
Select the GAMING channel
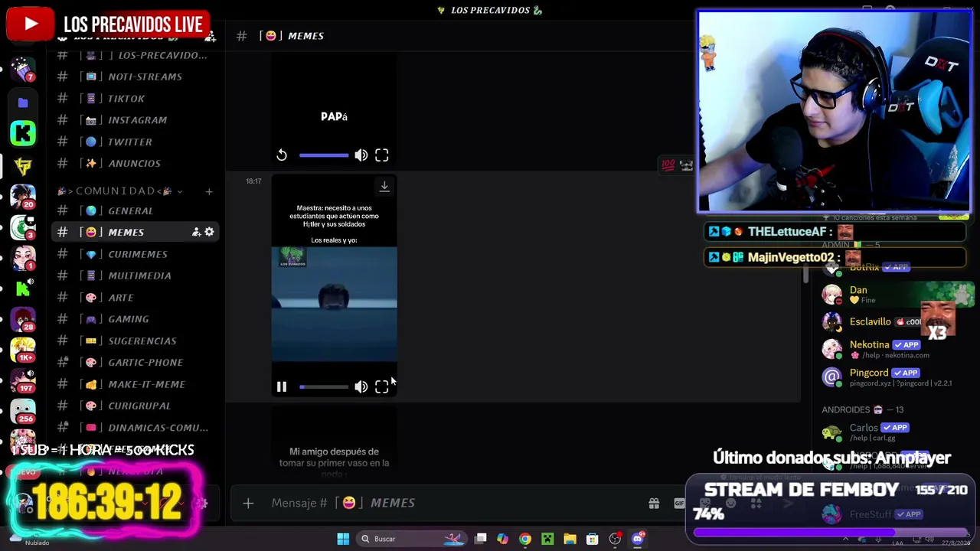tap(136, 319)
